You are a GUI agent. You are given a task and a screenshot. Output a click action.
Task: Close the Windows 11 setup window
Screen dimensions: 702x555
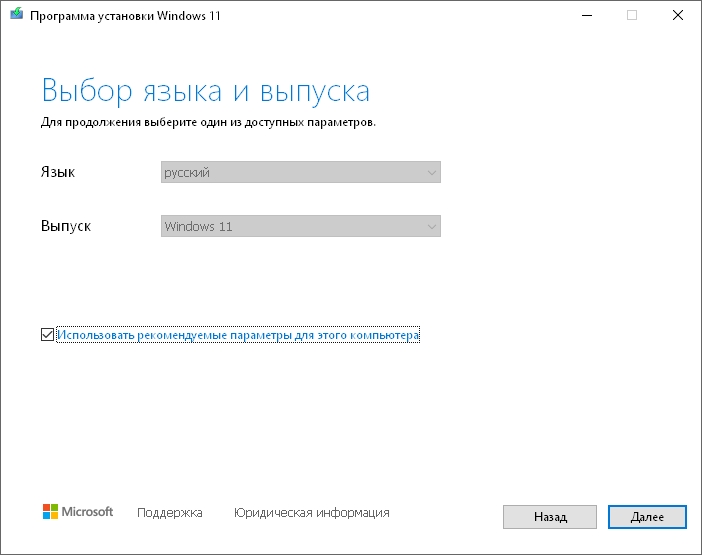[679, 15]
